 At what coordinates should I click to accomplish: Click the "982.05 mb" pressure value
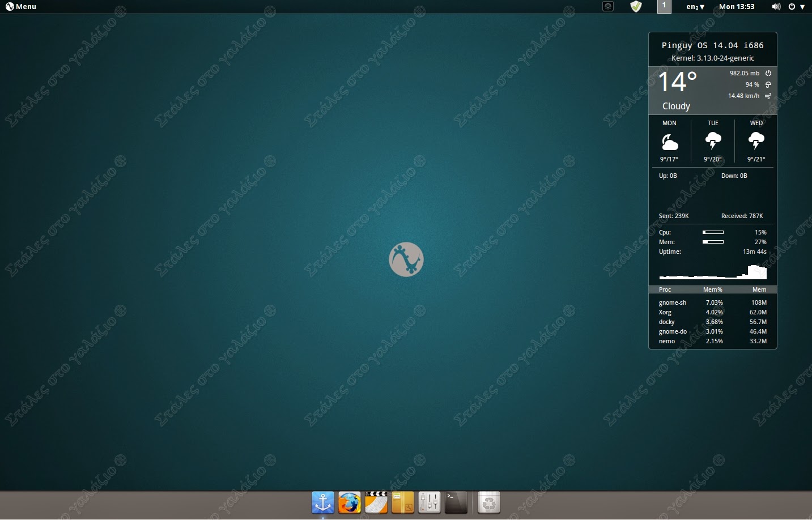click(745, 73)
